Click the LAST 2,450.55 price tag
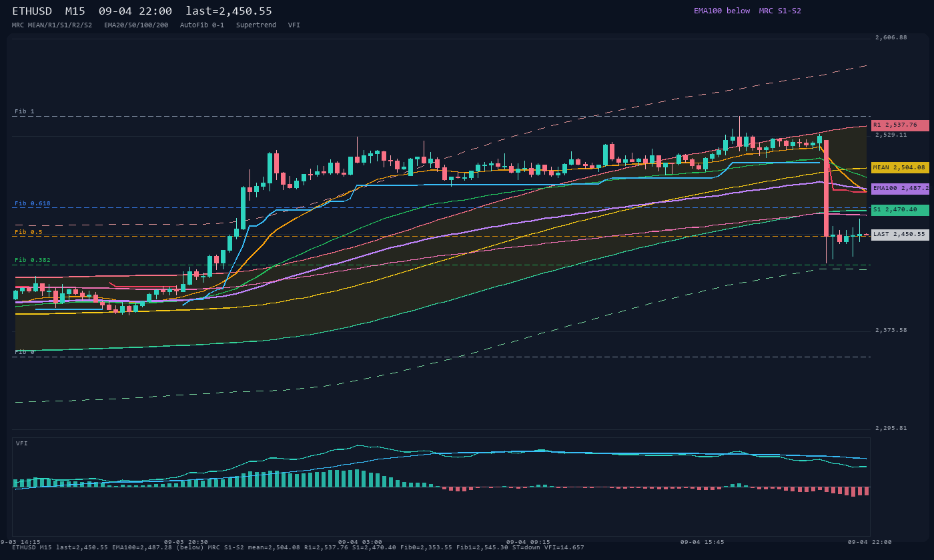The height and width of the screenshot is (560, 934). [x=900, y=235]
